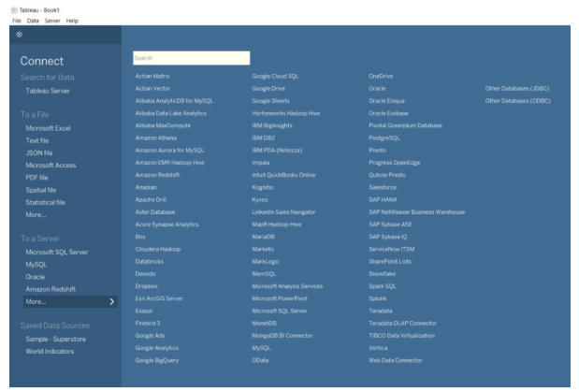Viewport: 579px width, 392px height.
Task: Select the Intuit QuickBooks Online connector
Action: [x=283, y=175]
